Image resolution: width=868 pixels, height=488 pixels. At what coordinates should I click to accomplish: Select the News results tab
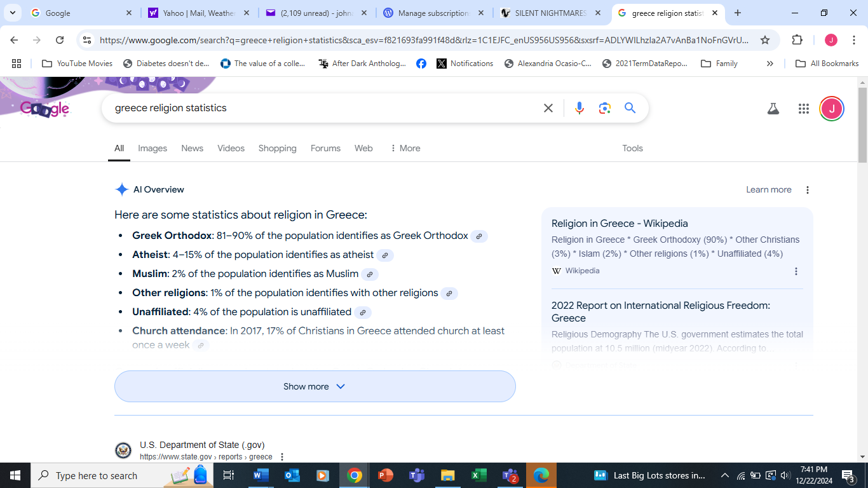[192, 148]
